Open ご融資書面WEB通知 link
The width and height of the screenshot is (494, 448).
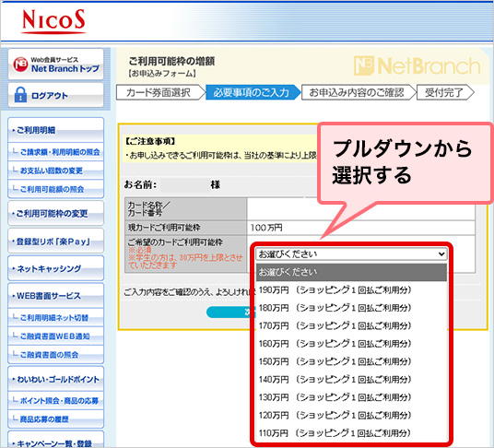click(55, 336)
